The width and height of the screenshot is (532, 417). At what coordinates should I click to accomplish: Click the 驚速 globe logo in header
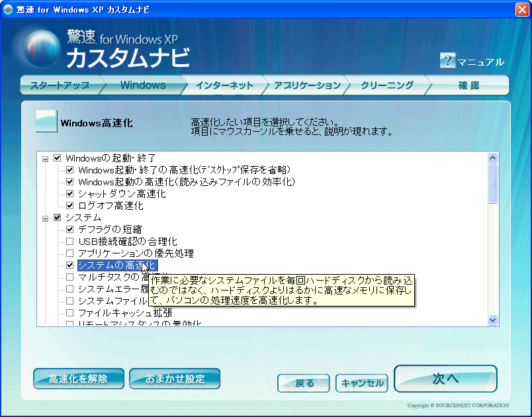click(42, 48)
